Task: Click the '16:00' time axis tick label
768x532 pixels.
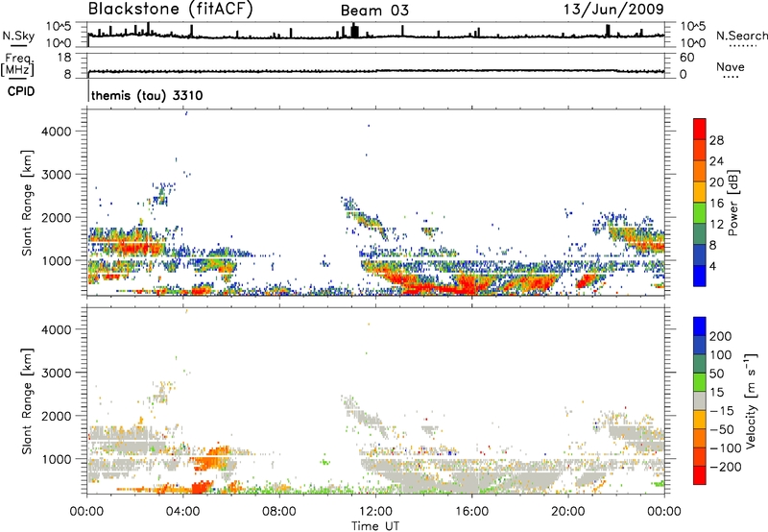Action: click(x=471, y=512)
